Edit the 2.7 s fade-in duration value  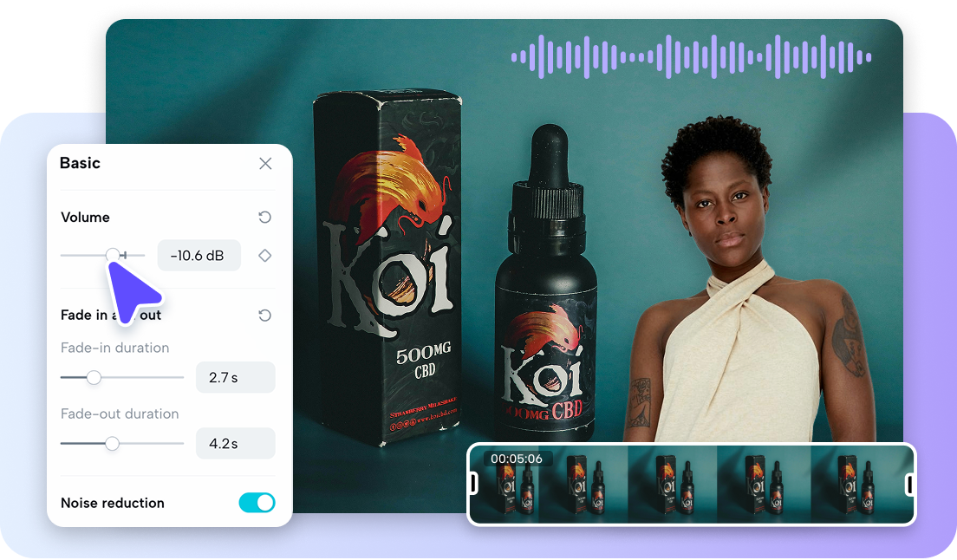pos(236,377)
